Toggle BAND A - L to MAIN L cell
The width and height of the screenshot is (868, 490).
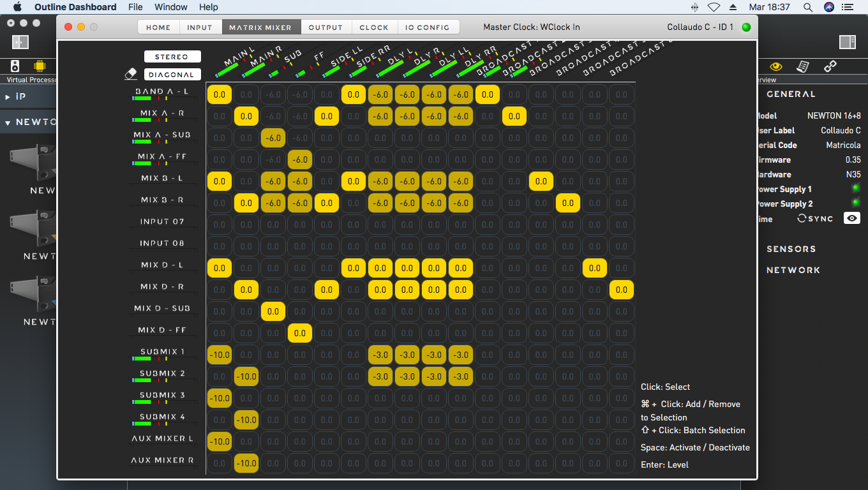(x=220, y=94)
